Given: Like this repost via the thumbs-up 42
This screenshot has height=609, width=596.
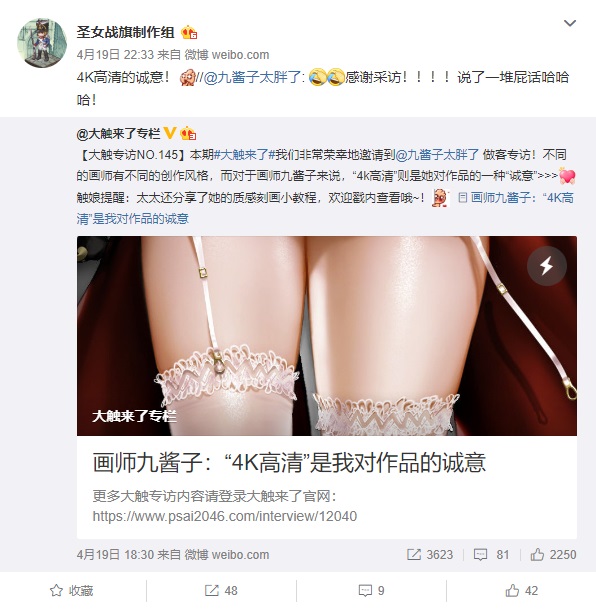Looking at the screenshot, I should [521, 590].
